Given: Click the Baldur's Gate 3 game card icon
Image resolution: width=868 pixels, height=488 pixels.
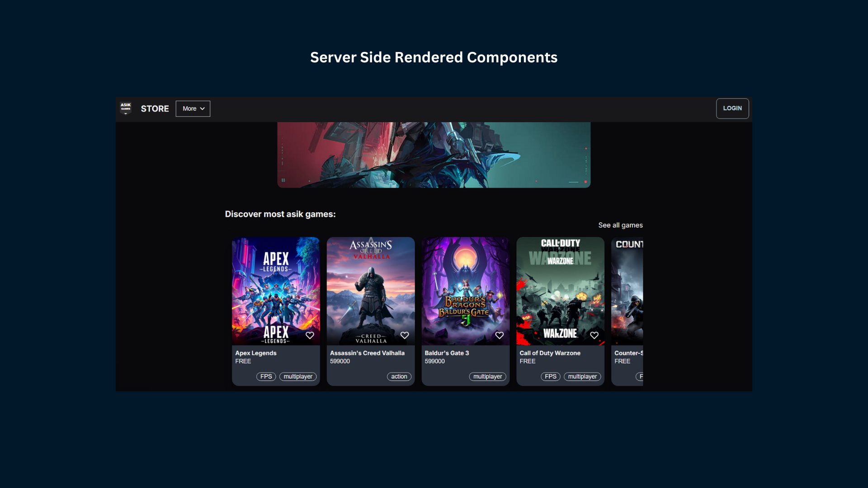Looking at the screenshot, I should [x=499, y=335].
